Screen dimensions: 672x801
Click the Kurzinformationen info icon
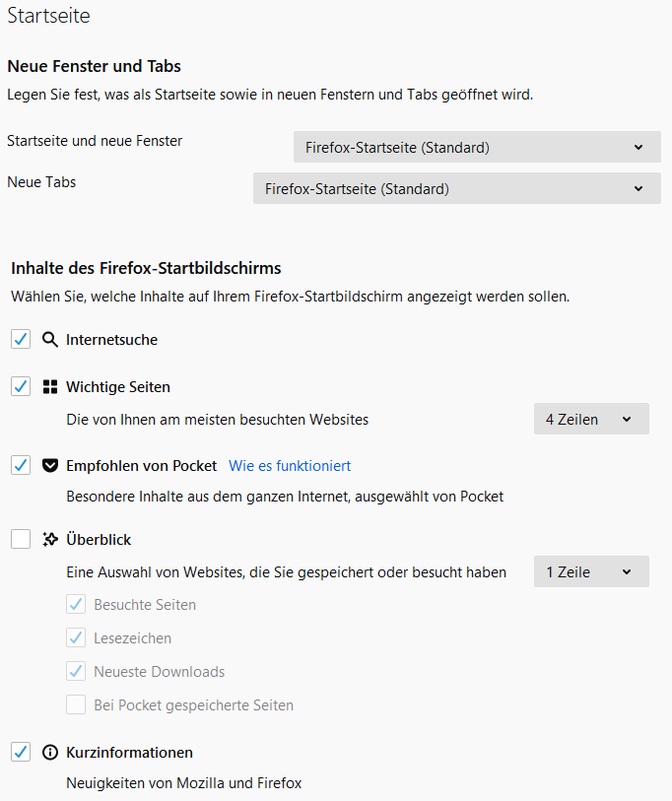(x=50, y=752)
